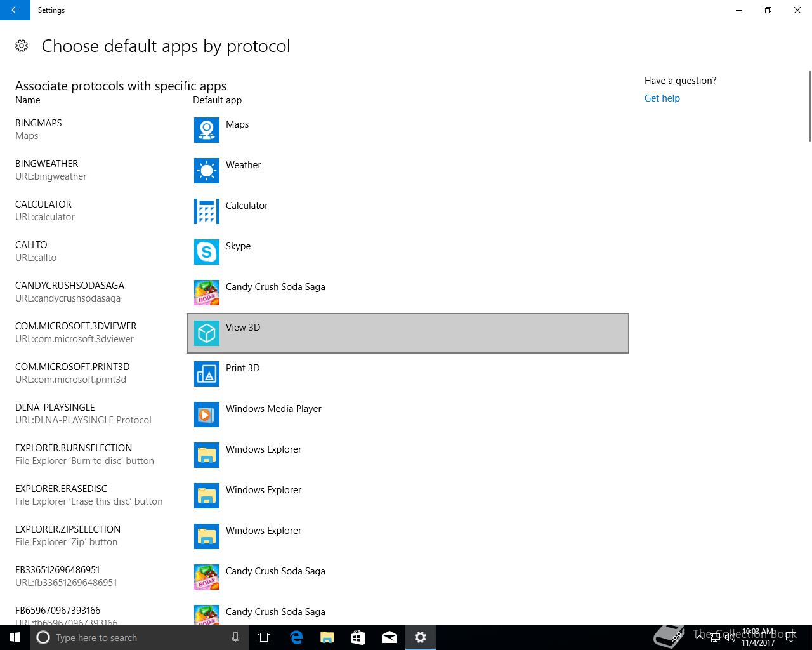Viewport: 812px width, 650px height.
Task: Click the Print 3D app icon
Action: [x=207, y=374]
